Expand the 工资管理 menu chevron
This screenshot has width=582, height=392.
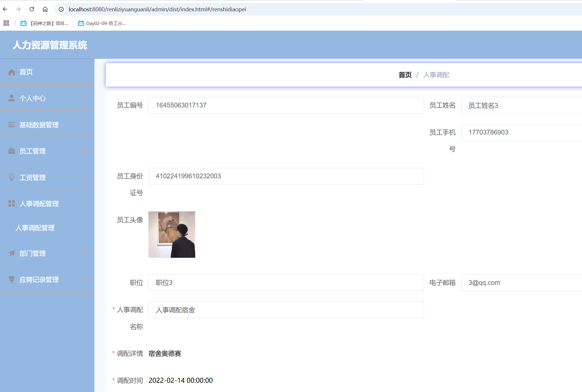coord(84,176)
